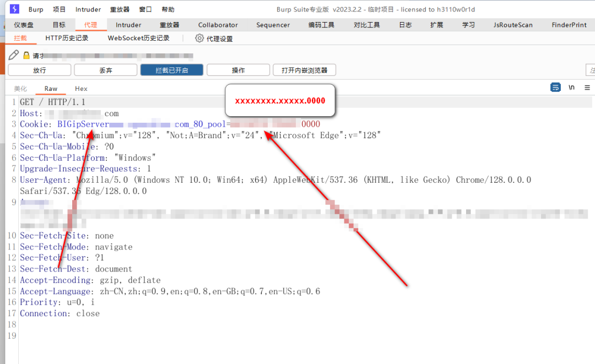Open the 学习 tab
This screenshot has width=595, height=364.
468,25
